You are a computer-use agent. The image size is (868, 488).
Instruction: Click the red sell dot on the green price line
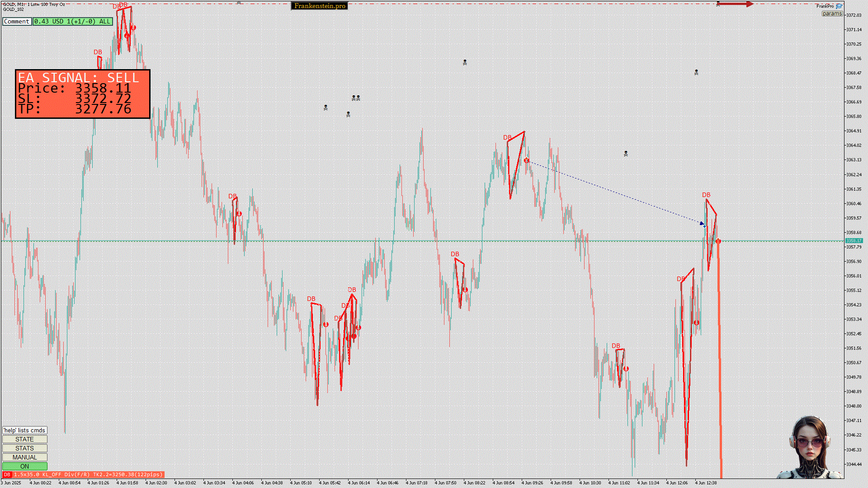coord(718,241)
